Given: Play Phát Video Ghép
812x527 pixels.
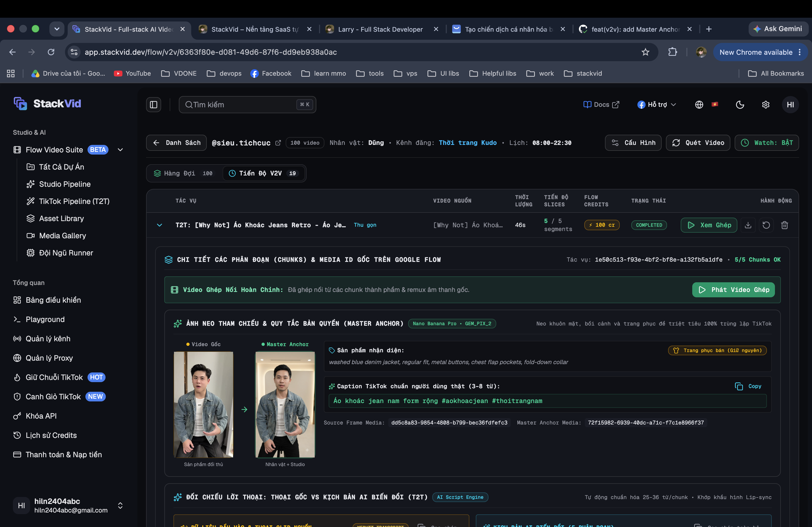Looking at the screenshot, I should coord(733,290).
